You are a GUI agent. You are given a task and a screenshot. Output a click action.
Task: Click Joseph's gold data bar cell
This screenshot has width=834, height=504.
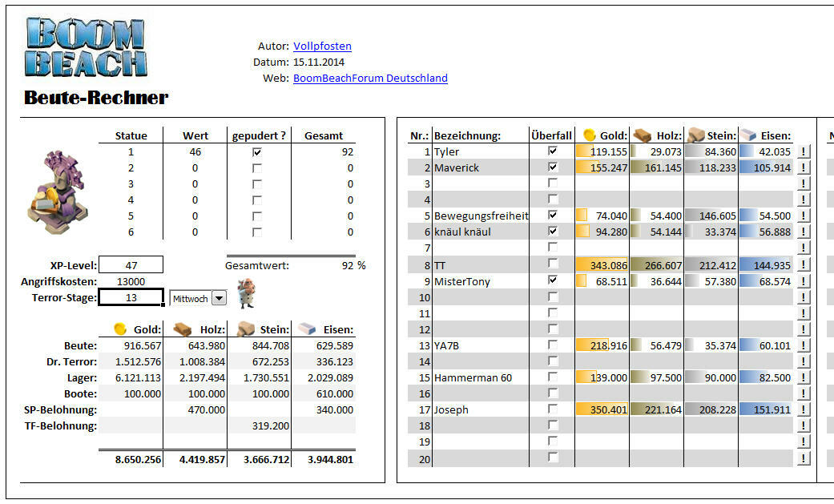coord(602,409)
